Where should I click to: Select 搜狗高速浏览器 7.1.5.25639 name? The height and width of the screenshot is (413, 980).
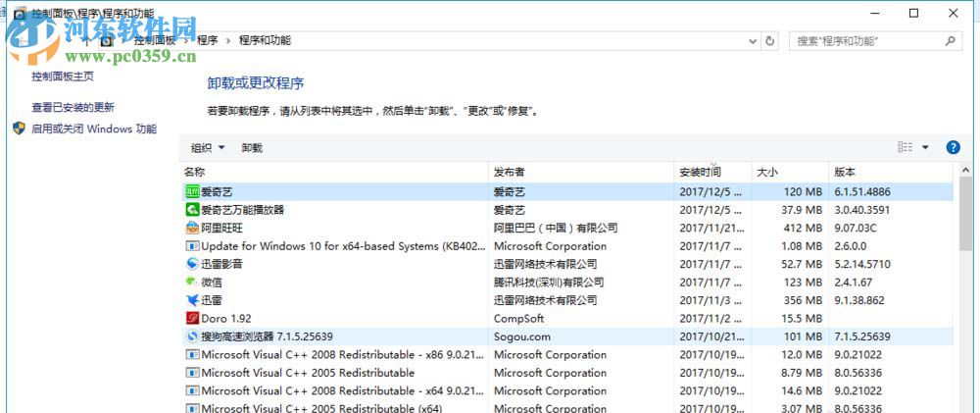coord(267,336)
